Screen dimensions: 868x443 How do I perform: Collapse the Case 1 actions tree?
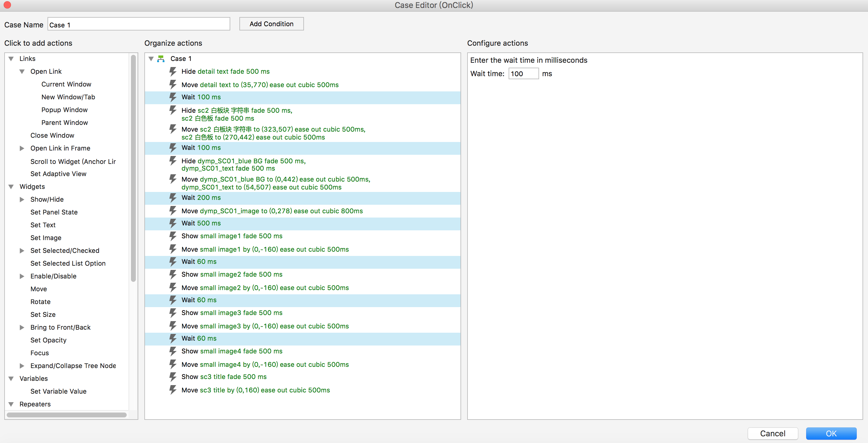click(151, 59)
